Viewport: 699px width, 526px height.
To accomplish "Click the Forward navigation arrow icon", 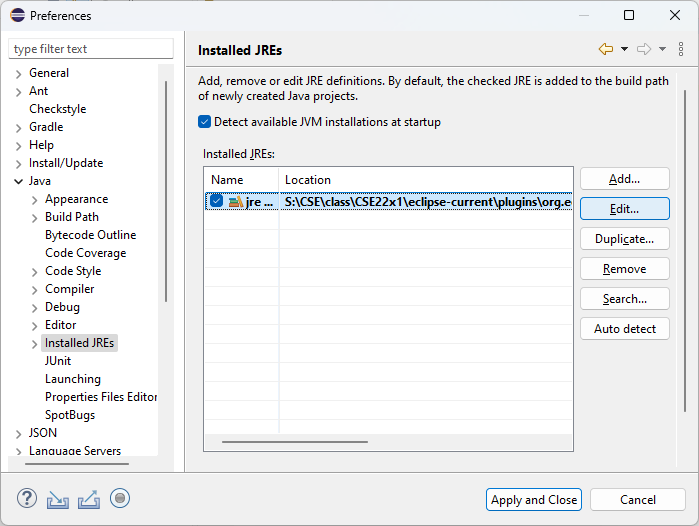I will click(x=644, y=49).
